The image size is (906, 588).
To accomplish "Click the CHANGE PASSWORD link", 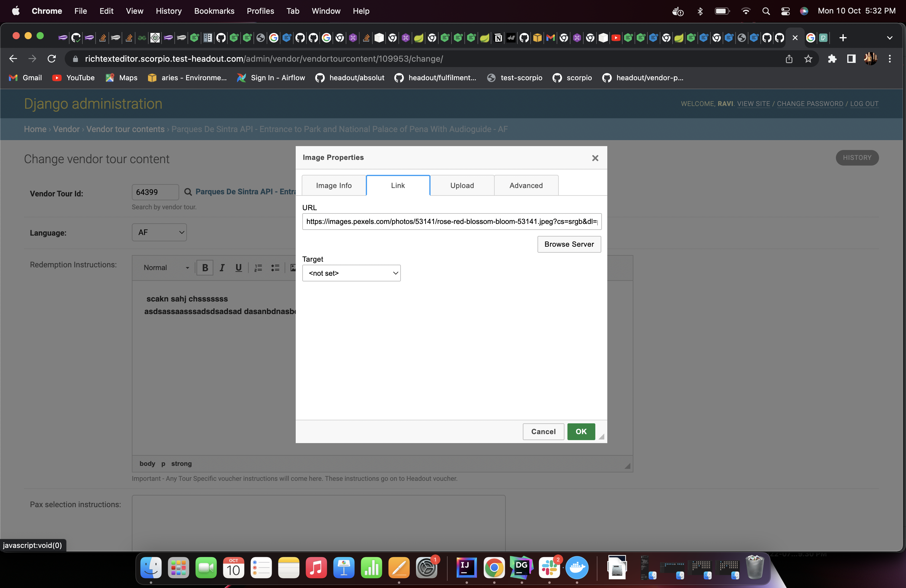I will tap(810, 104).
